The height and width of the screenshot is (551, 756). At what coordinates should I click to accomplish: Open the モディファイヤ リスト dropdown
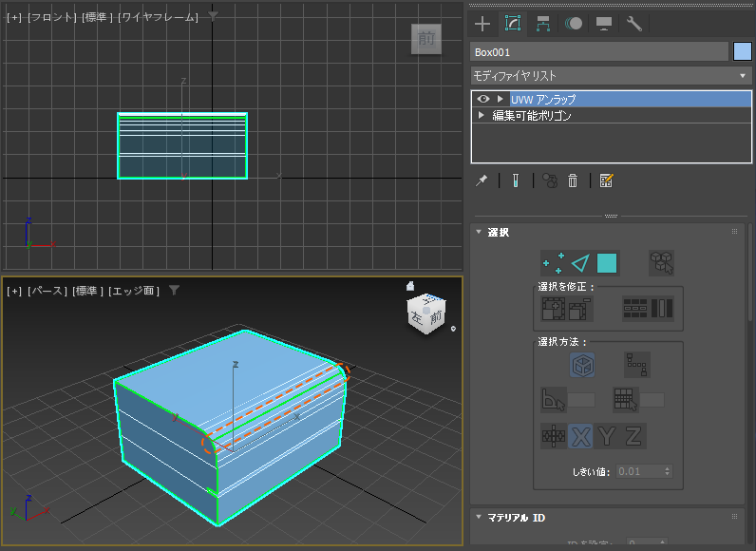pyautogui.click(x=611, y=76)
